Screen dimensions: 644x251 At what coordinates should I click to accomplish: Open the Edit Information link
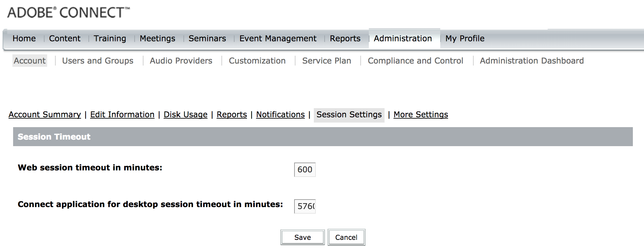122,115
